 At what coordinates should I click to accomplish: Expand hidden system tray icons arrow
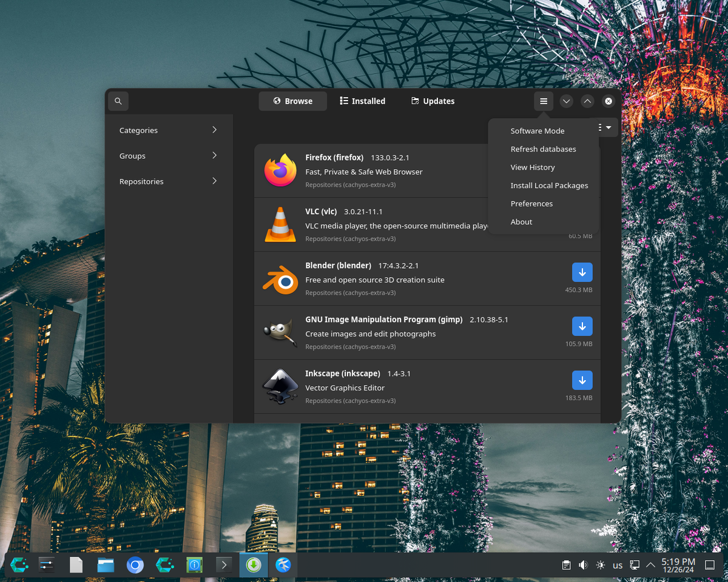pos(650,565)
